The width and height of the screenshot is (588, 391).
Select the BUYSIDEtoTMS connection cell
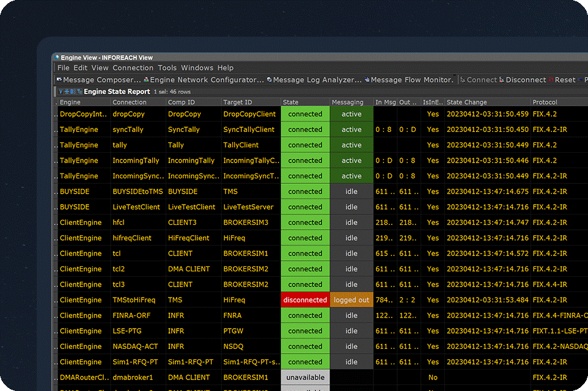pos(138,192)
